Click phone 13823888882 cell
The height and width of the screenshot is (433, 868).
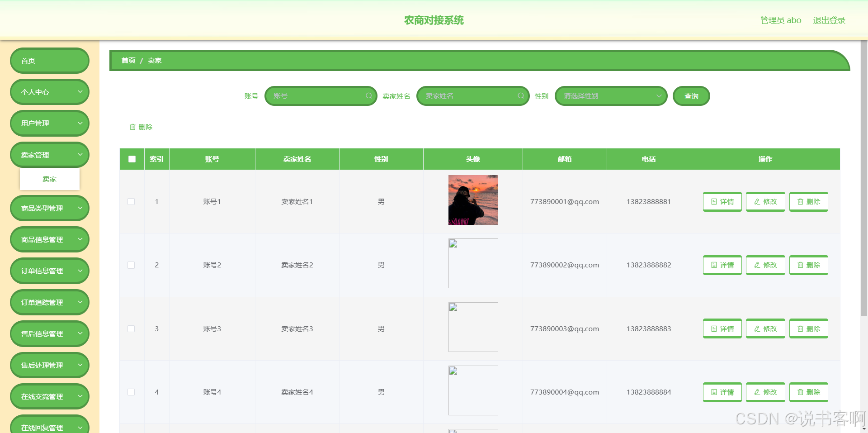point(649,265)
